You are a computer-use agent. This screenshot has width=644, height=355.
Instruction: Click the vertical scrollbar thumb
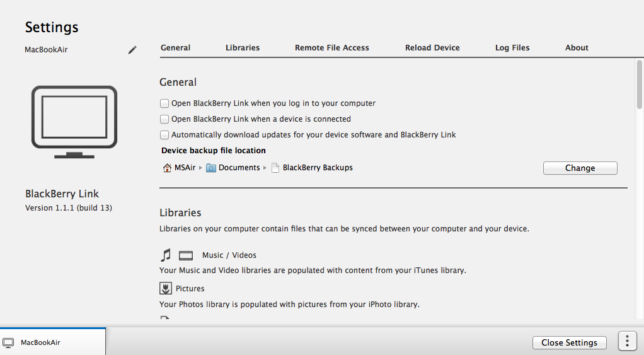[x=640, y=84]
